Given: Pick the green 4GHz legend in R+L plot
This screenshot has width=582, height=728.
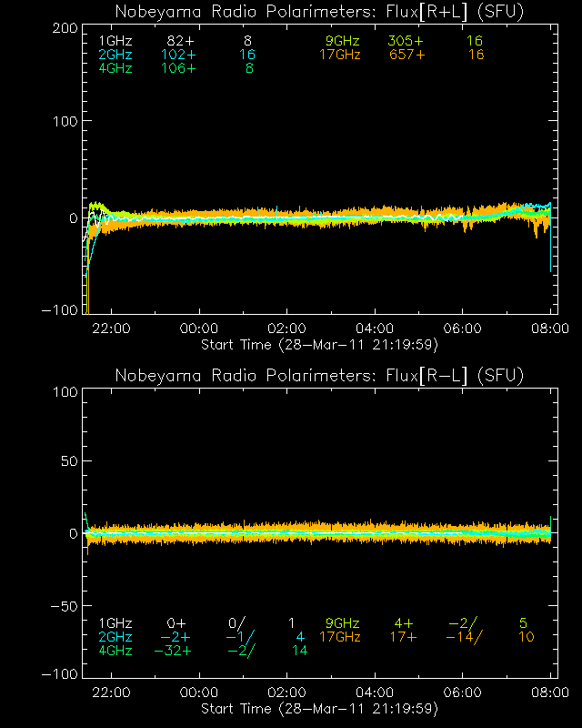Looking at the screenshot, I should (115, 69).
